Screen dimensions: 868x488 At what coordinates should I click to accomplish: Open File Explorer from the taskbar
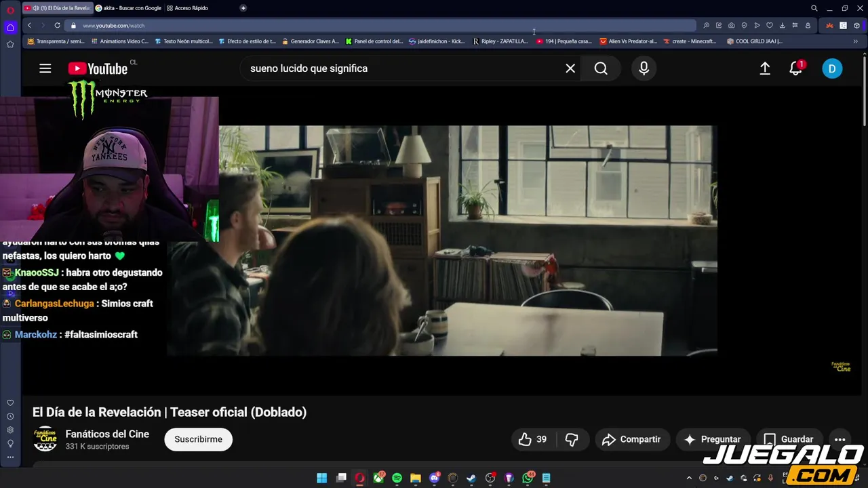416,478
